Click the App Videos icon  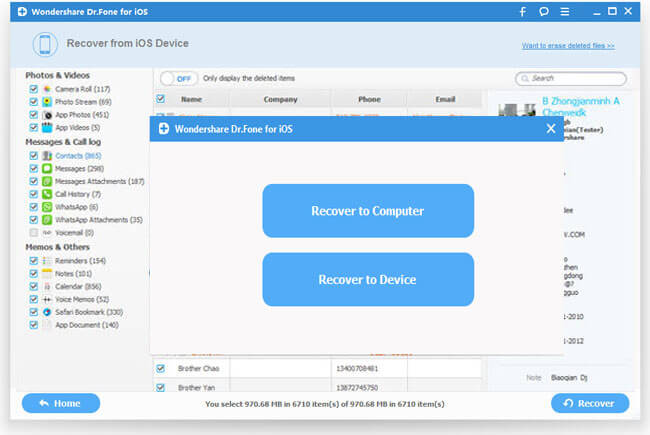click(x=47, y=127)
